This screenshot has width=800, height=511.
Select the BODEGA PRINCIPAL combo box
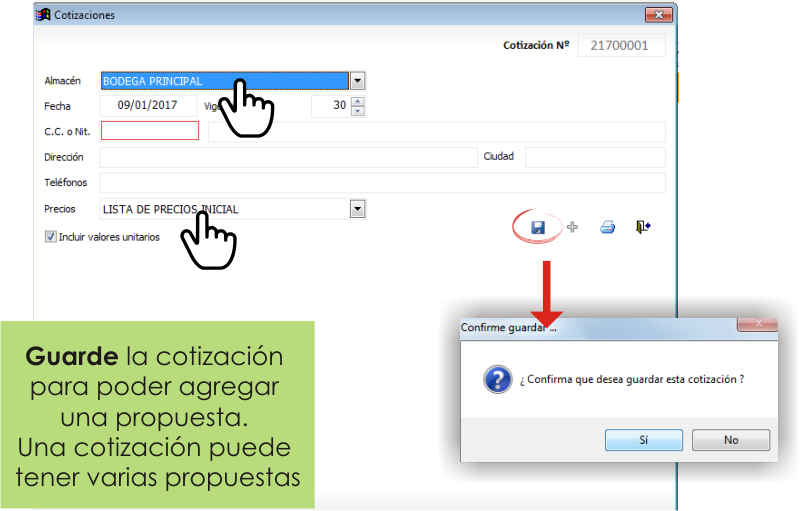[x=225, y=81]
